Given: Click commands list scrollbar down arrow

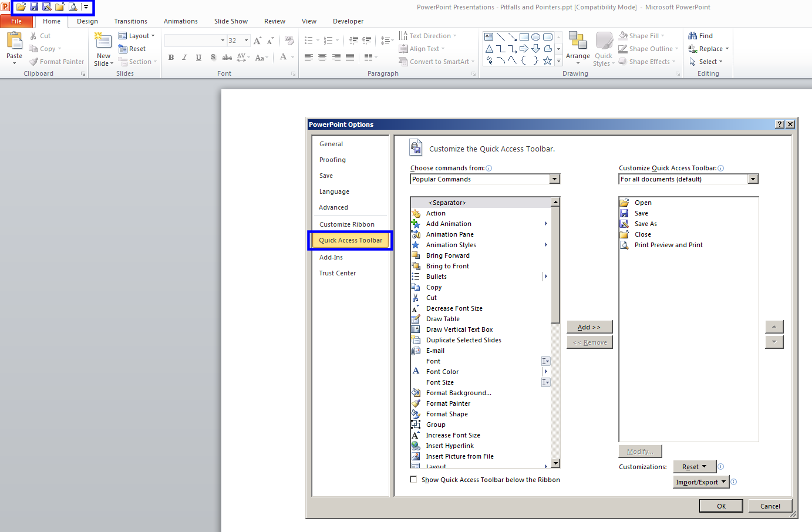Looking at the screenshot, I should tap(555, 463).
